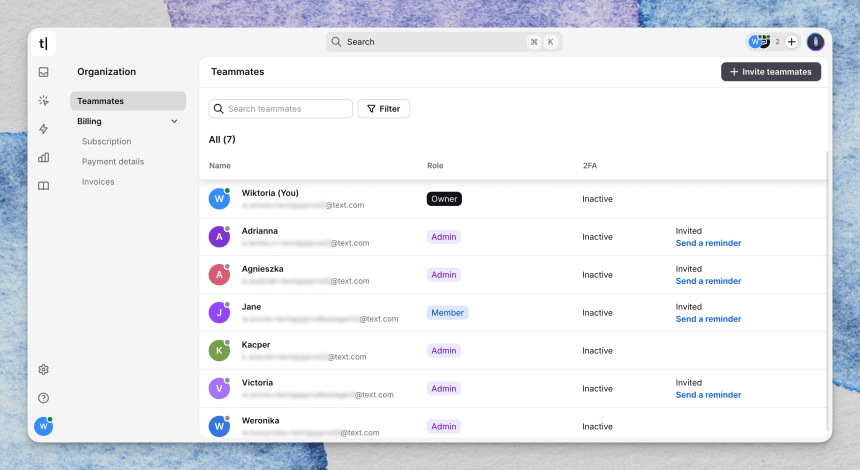Click Jane's Member role badge
The image size is (860, 470).
point(448,313)
